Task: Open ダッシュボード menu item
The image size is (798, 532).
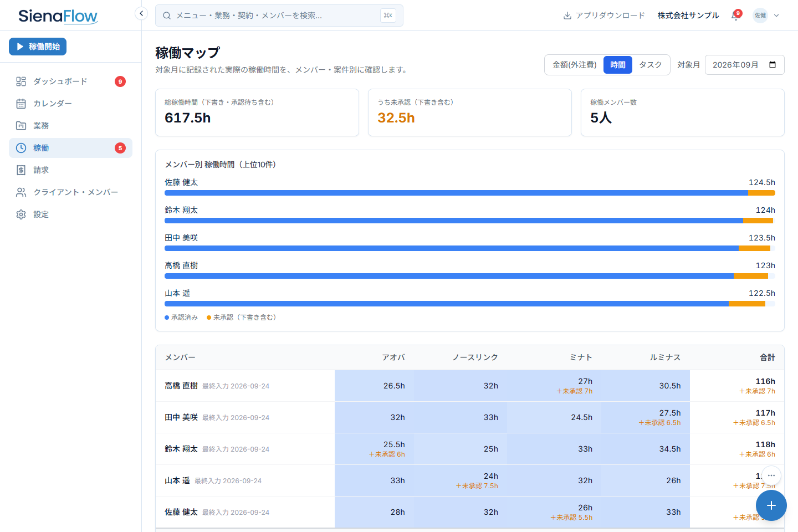Action: point(70,81)
